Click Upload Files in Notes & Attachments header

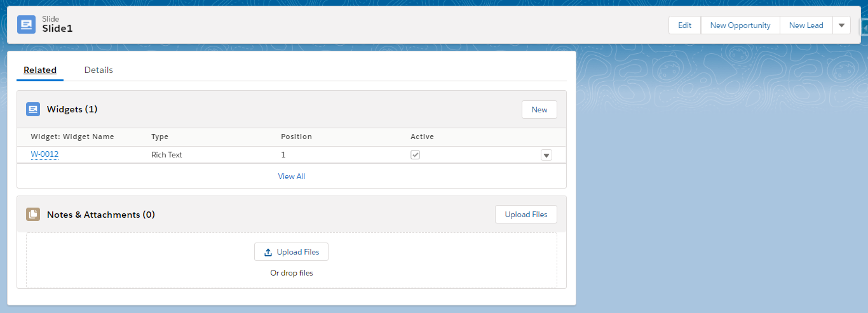tap(526, 215)
